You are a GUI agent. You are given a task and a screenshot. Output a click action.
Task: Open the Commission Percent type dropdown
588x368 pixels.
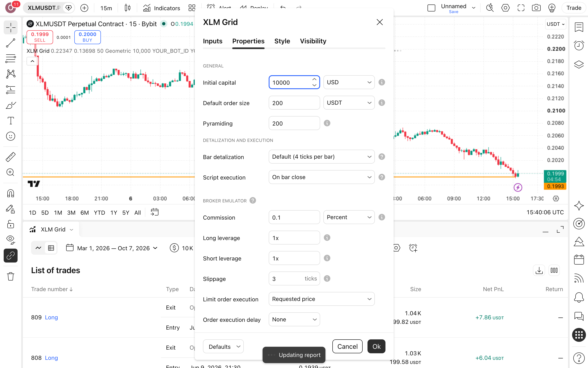coord(349,217)
